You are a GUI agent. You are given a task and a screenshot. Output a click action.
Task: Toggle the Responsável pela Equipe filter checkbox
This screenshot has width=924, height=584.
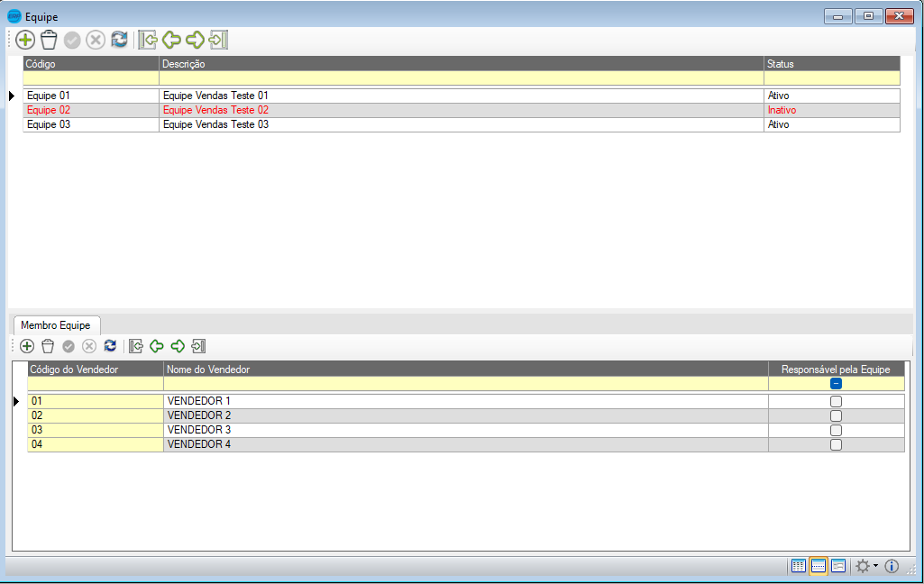[836, 384]
